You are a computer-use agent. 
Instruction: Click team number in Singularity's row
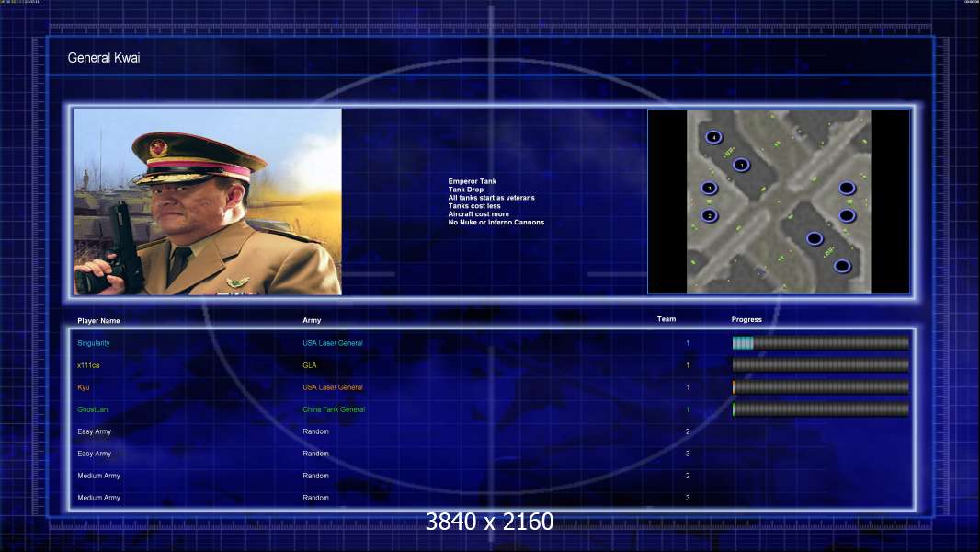[688, 343]
